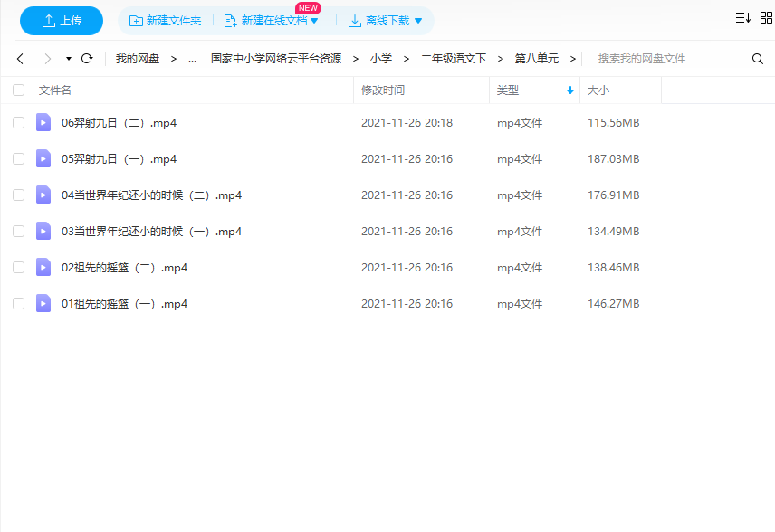The image size is (775, 532).
Task: Switch to grid view icon
Action: tap(766, 18)
